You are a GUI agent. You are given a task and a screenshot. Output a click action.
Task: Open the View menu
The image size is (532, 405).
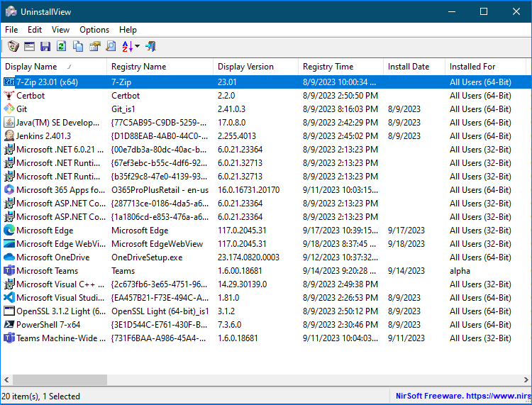pos(60,30)
